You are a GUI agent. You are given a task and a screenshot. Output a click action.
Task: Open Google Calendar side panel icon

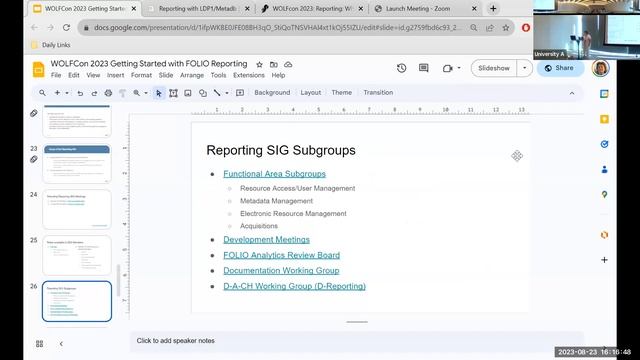tap(604, 94)
